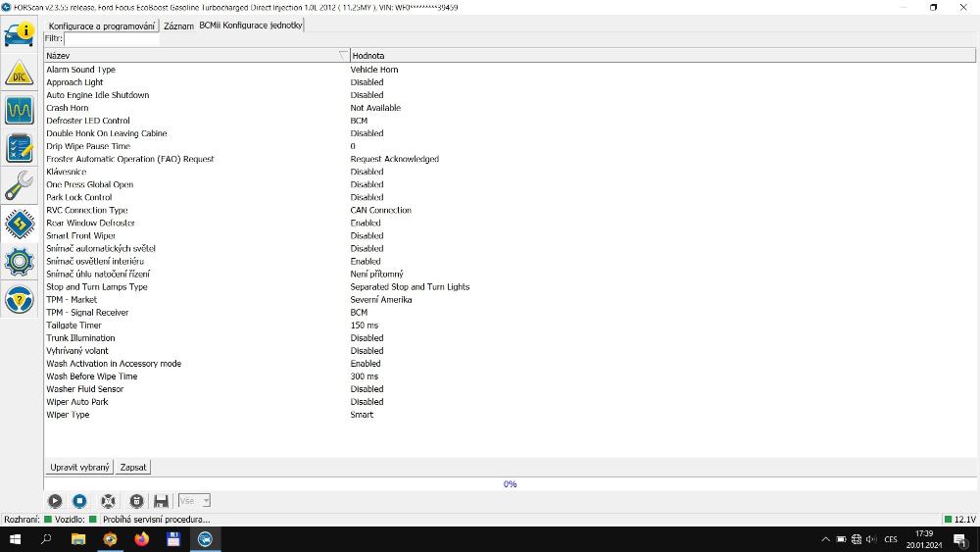Click the Upravit vybraný button
This screenshot has height=552, width=980.
coord(79,468)
